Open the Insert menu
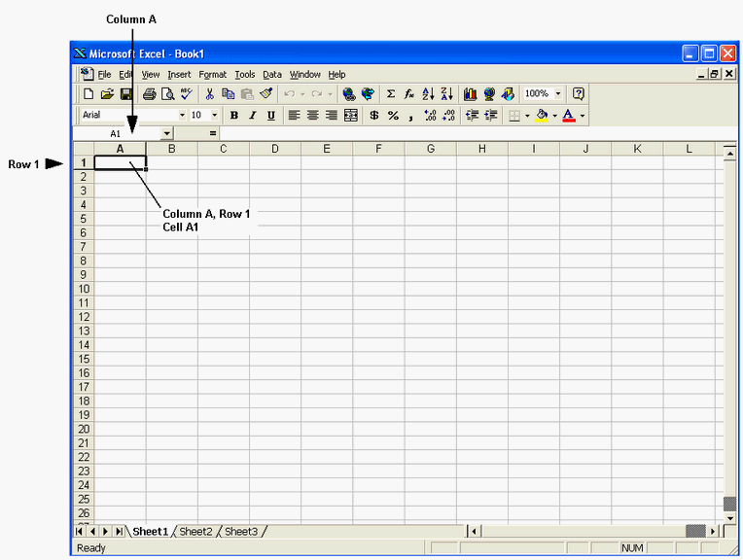This screenshot has height=560, width=743. click(179, 75)
